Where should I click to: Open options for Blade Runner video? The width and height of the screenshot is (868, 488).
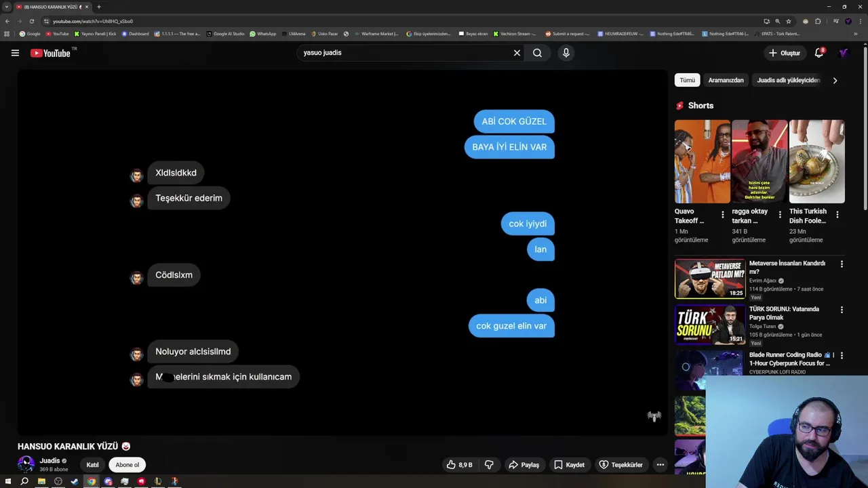[x=842, y=355]
